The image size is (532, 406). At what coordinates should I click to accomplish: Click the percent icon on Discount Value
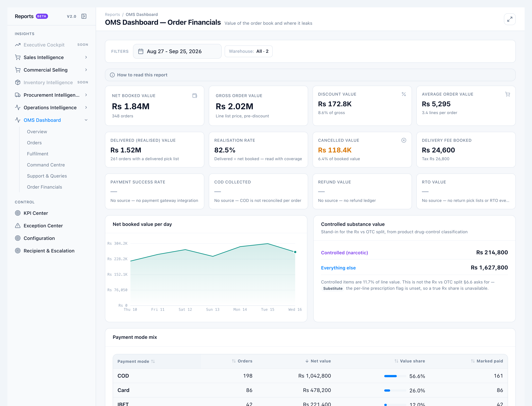(404, 94)
